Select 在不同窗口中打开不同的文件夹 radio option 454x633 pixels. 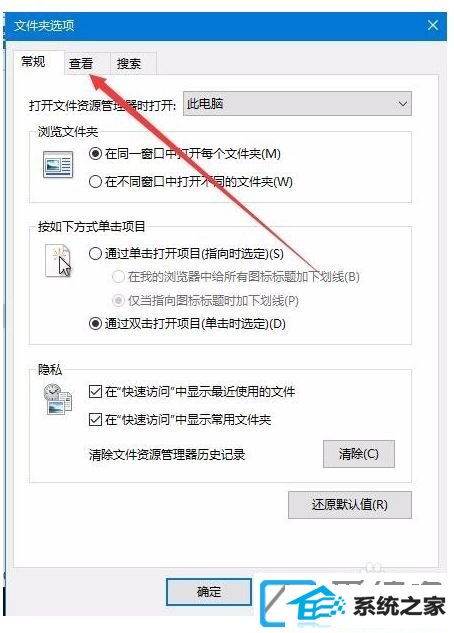coord(95,181)
